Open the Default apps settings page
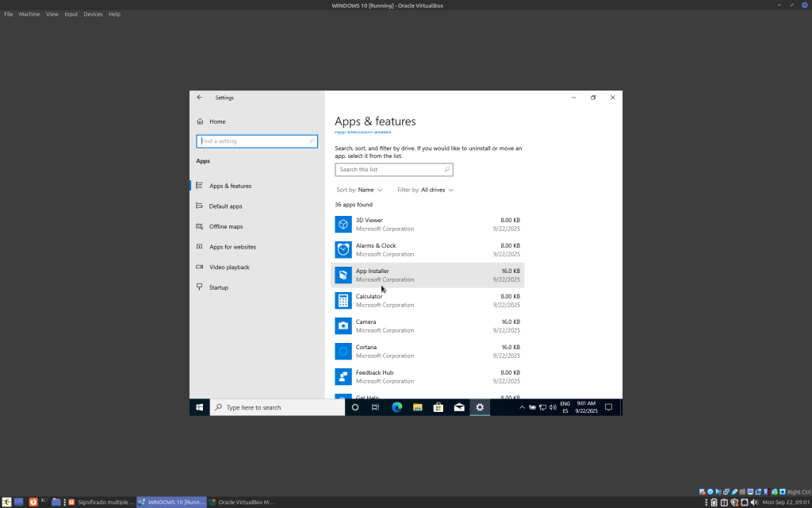This screenshot has width=812, height=508. pos(225,206)
